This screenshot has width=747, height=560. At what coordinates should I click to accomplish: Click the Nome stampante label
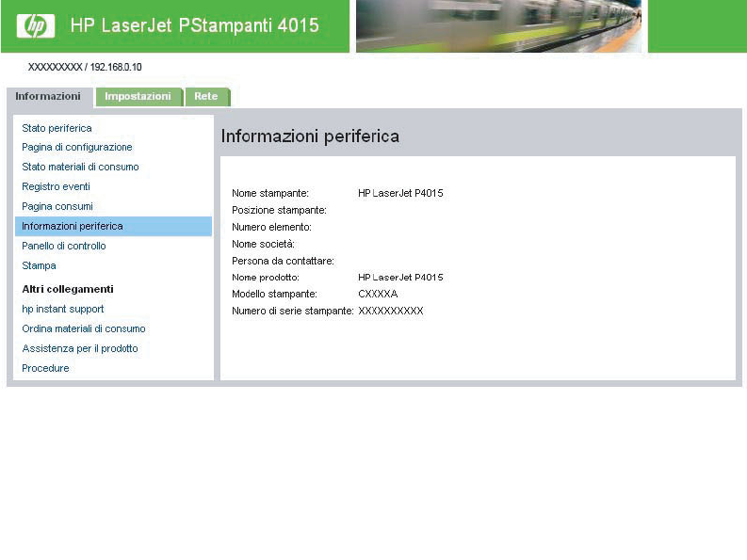(x=270, y=193)
